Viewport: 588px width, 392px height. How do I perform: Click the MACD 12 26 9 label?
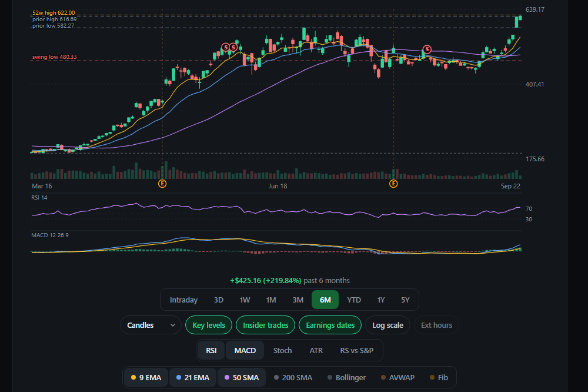pos(50,235)
